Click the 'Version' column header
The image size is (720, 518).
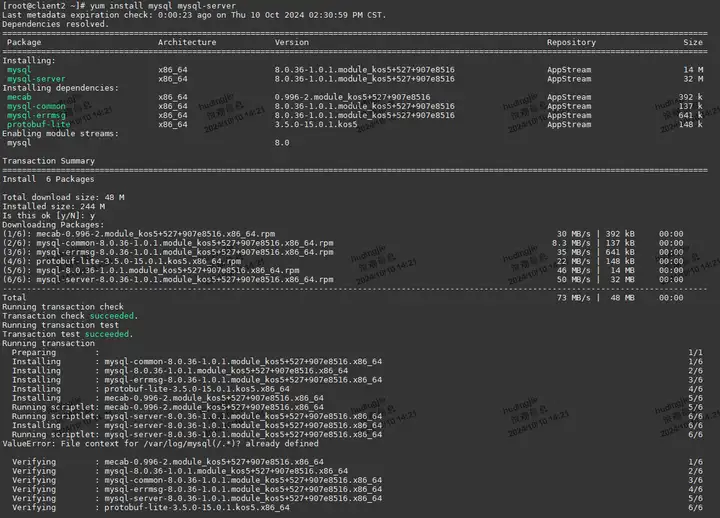click(292, 42)
